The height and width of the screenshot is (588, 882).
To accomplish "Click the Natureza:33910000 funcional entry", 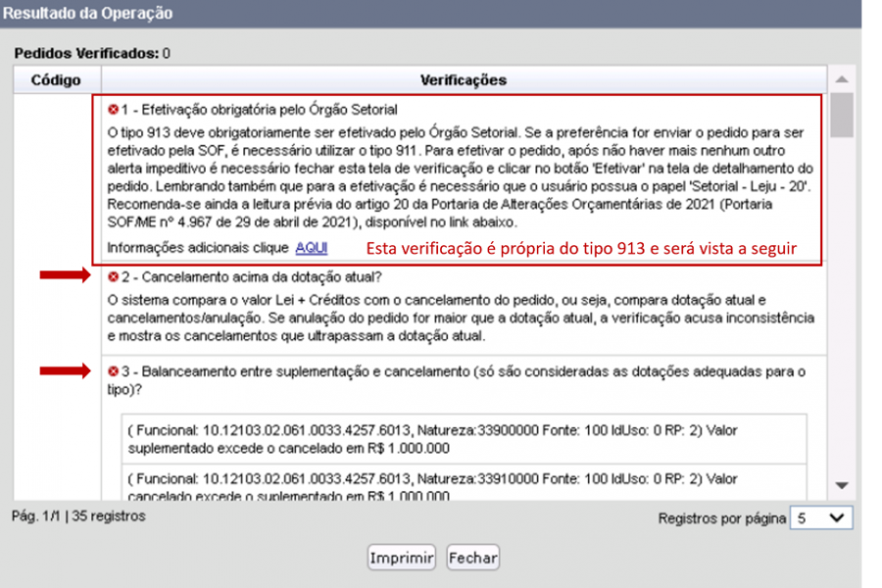I will click(465, 484).
